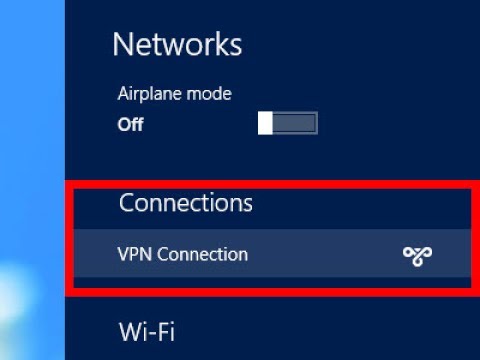Click the Airplane mode label

174,94
